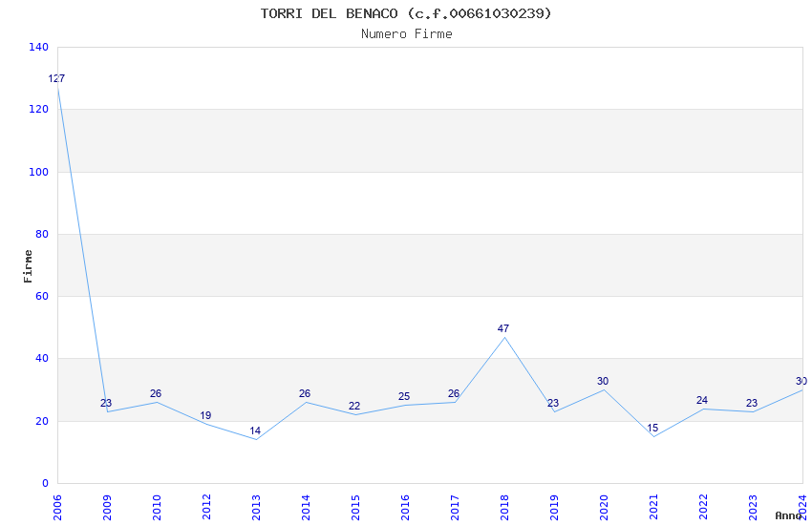Click the 2006 x-axis year tick

57,508
